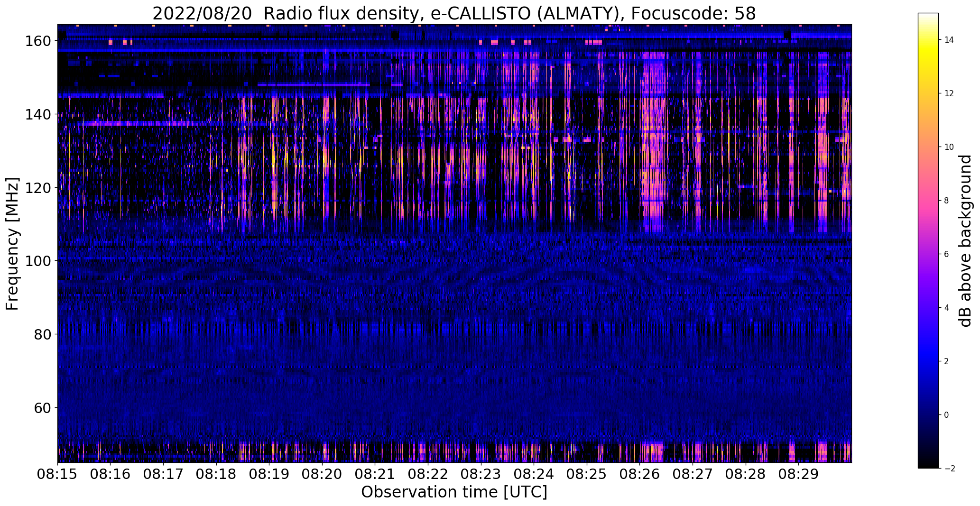Click the 08:25 time tick label
980x506 pixels.
[587, 474]
